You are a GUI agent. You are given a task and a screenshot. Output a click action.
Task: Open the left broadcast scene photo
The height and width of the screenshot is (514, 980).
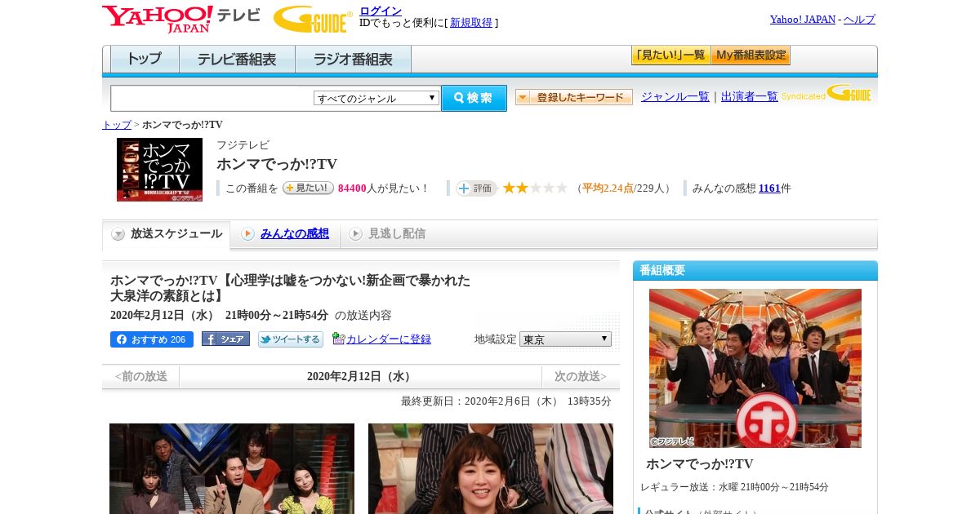[232, 468]
